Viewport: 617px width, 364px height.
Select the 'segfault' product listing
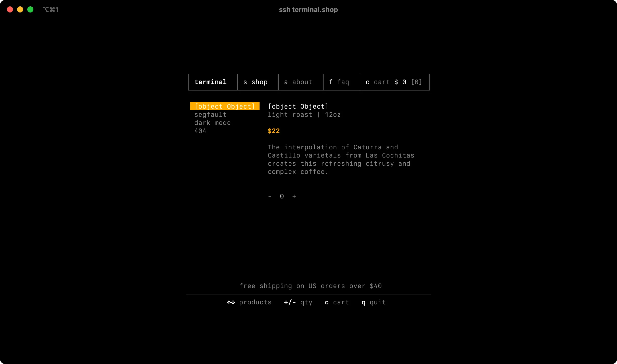(x=210, y=114)
